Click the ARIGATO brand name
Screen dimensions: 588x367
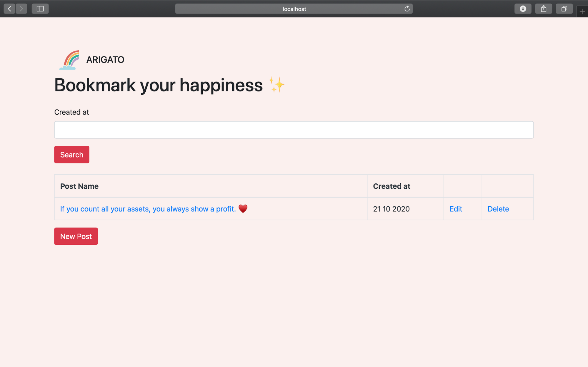point(105,60)
